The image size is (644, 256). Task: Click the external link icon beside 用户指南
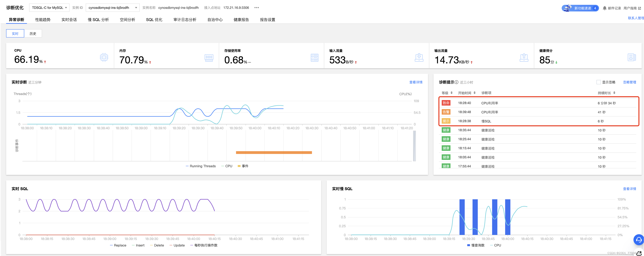pos(640,8)
